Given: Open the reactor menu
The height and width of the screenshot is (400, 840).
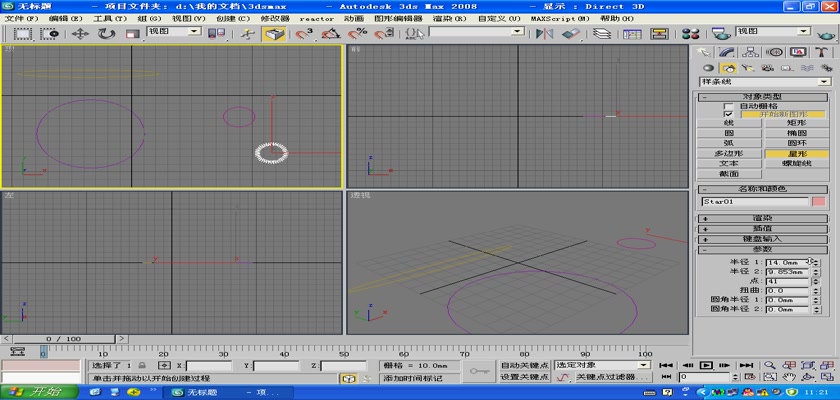Looking at the screenshot, I should (x=317, y=18).
